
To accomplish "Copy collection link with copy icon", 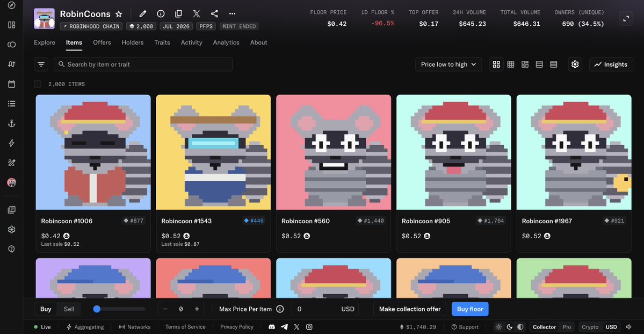I will (x=179, y=13).
